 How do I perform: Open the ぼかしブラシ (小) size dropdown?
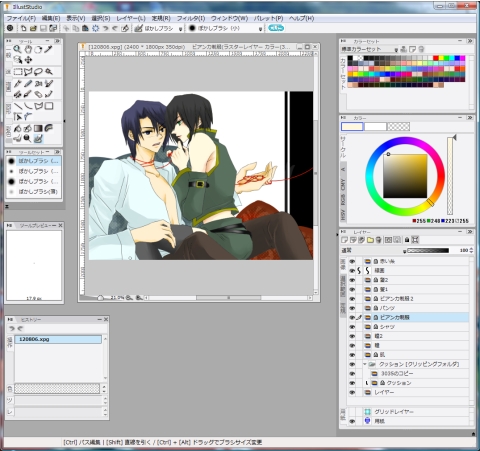point(260,29)
